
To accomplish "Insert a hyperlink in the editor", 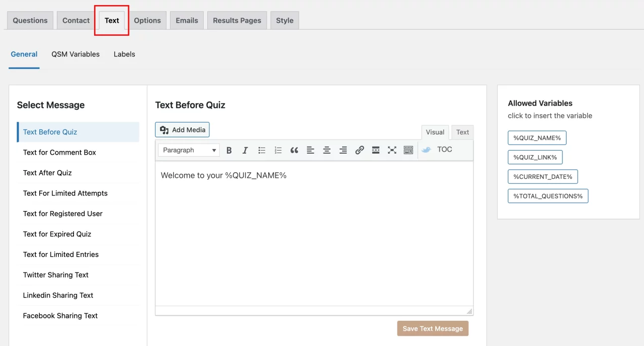I will [x=359, y=150].
